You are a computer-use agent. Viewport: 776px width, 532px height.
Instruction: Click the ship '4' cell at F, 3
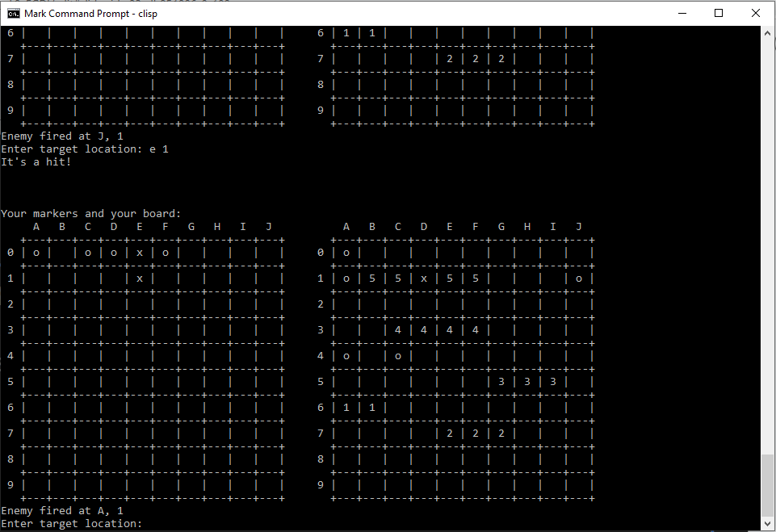point(475,329)
